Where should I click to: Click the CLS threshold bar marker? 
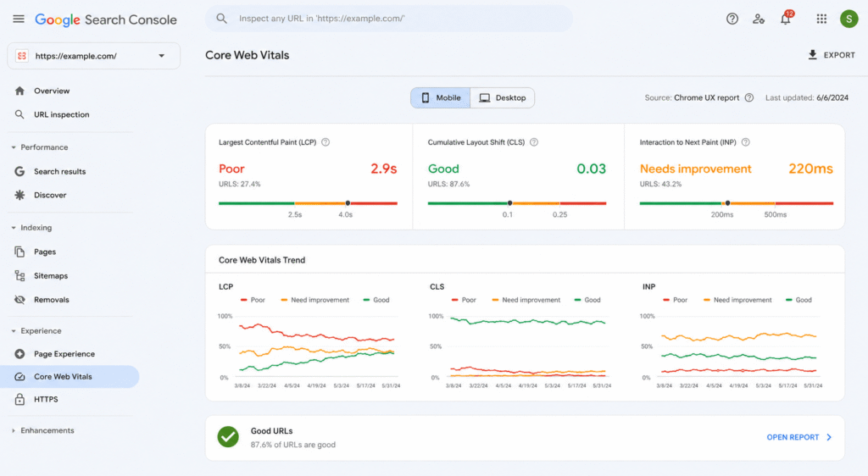click(509, 203)
